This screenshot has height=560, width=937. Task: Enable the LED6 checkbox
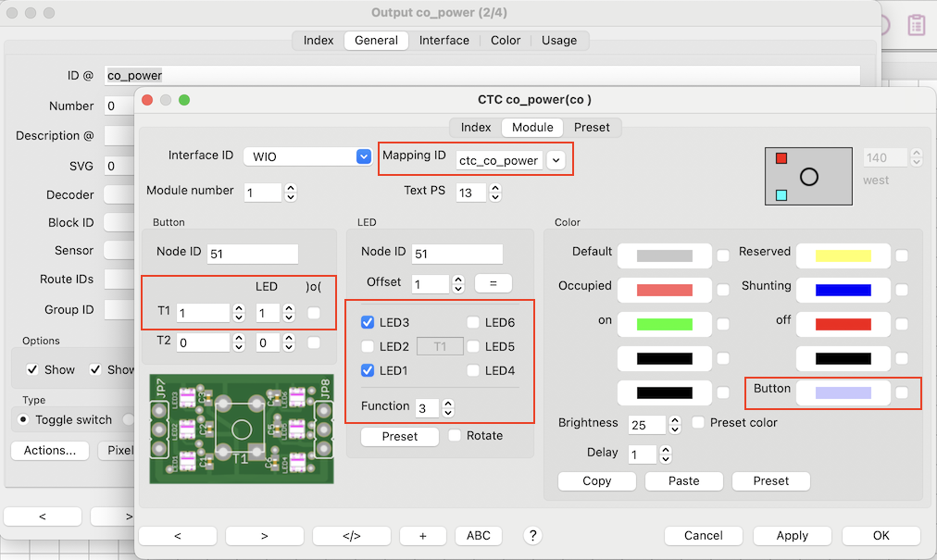tap(473, 322)
